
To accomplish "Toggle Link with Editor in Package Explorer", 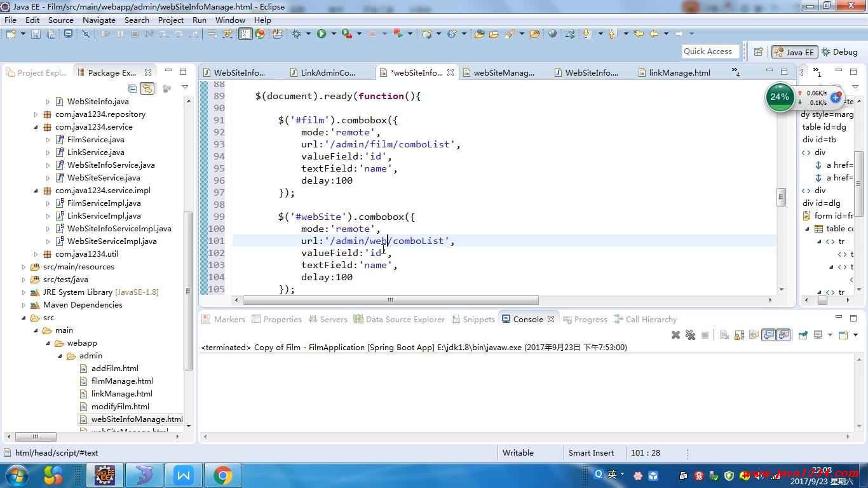I will (147, 88).
